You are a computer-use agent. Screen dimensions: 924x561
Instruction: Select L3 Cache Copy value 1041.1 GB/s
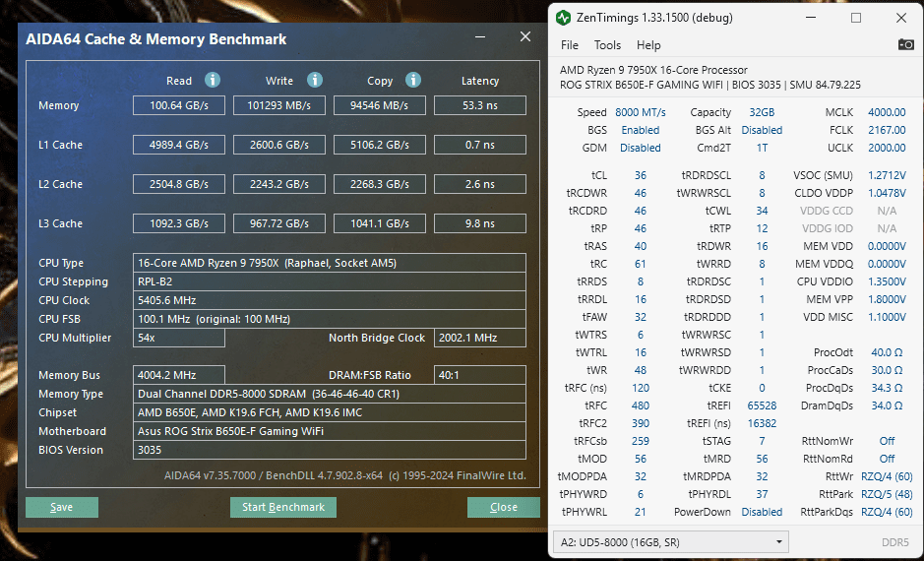point(380,223)
